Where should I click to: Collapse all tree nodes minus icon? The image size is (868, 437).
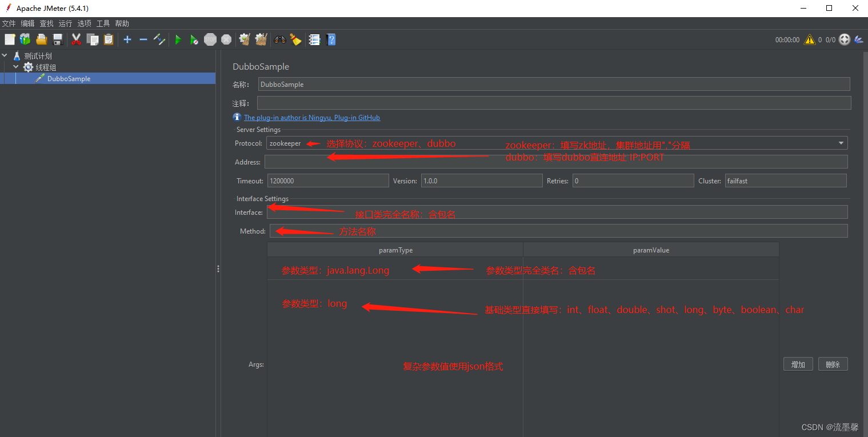(143, 39)
